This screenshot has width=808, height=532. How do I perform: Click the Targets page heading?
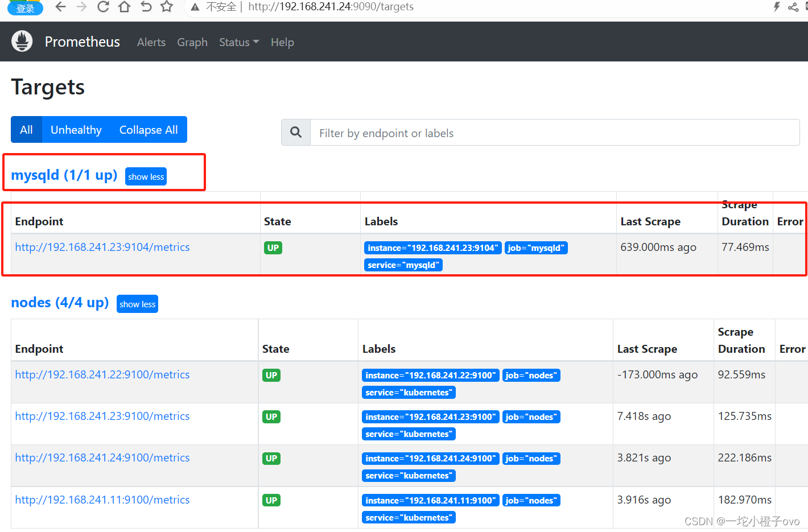tap(48, 87)
